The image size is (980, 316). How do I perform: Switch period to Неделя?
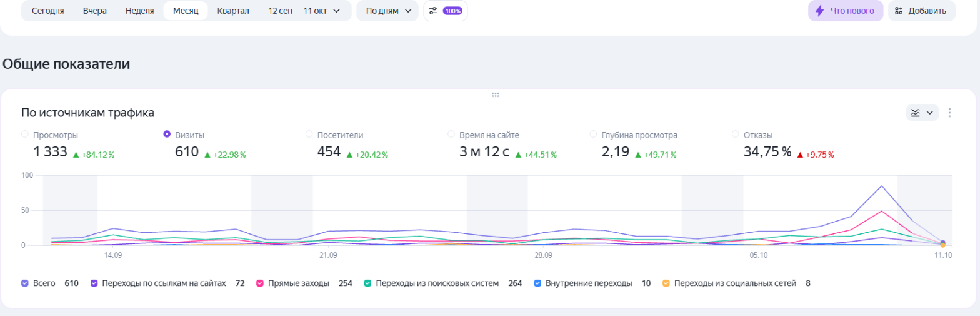(x=139, y=11)
